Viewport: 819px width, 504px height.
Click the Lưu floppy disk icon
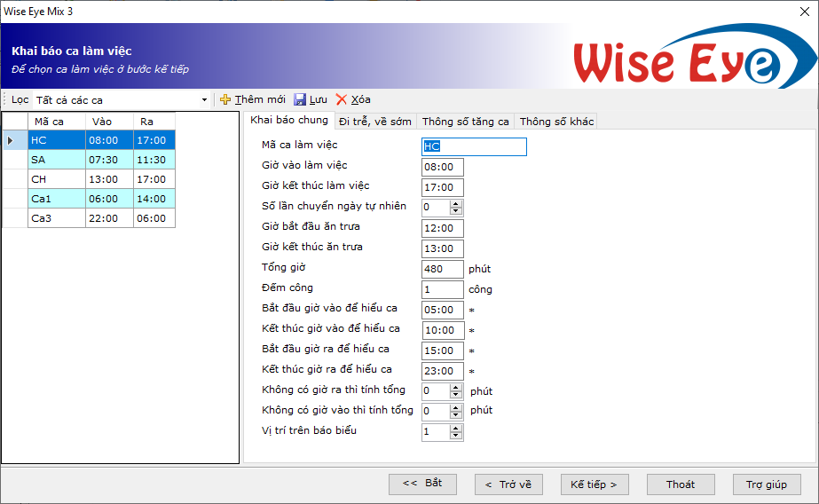click(x=300, y=100)
